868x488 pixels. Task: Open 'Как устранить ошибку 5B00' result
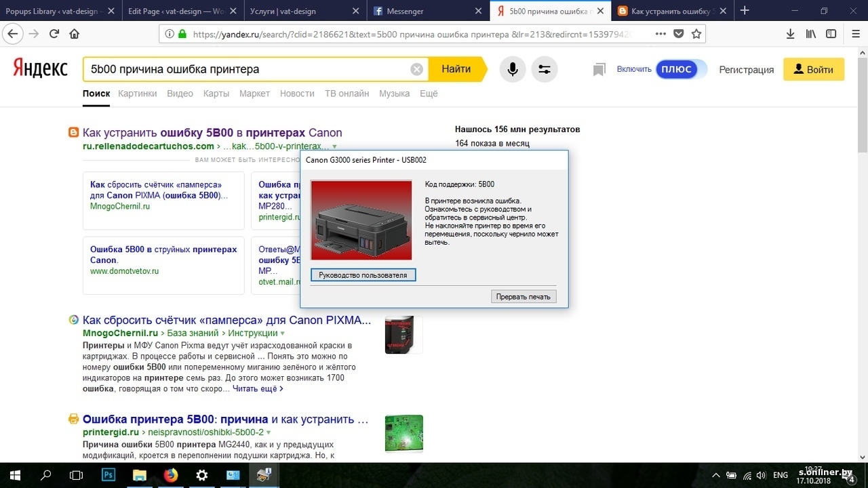pos(212,133)
